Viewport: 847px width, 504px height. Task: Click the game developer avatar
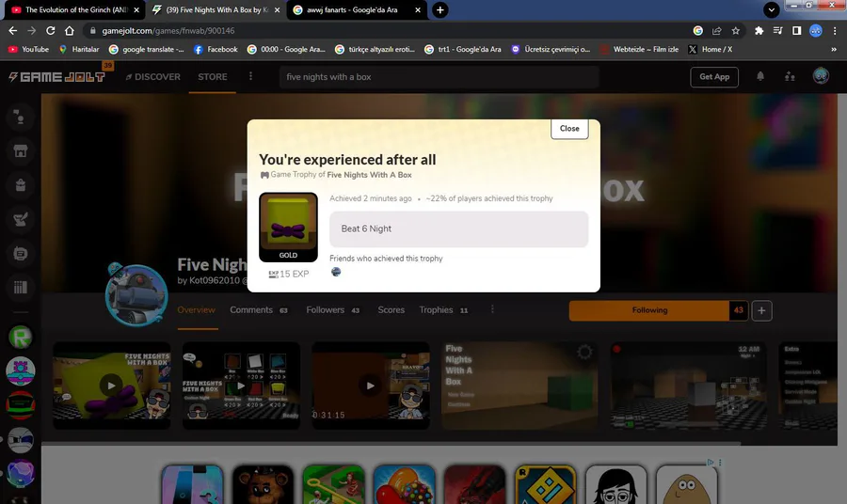pos(136,294)
